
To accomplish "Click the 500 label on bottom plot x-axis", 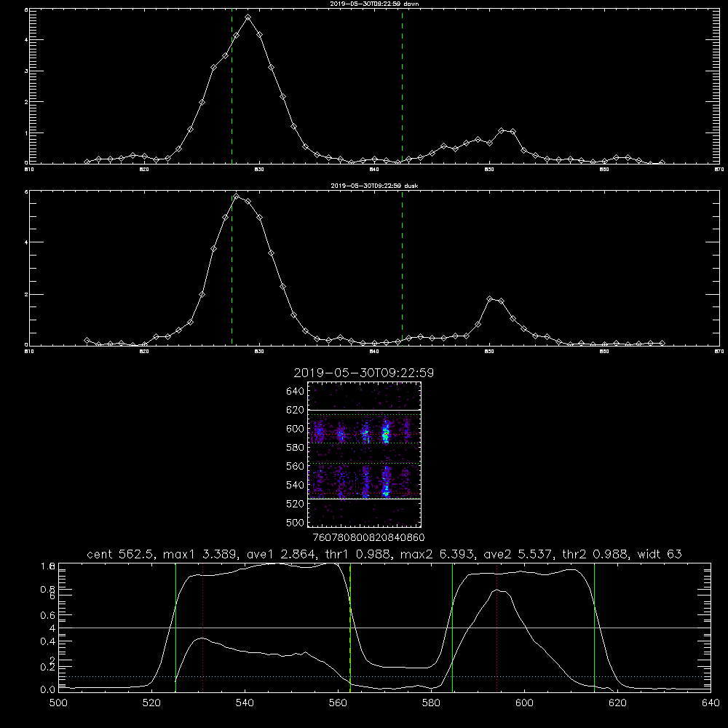I will click(58, 703).
